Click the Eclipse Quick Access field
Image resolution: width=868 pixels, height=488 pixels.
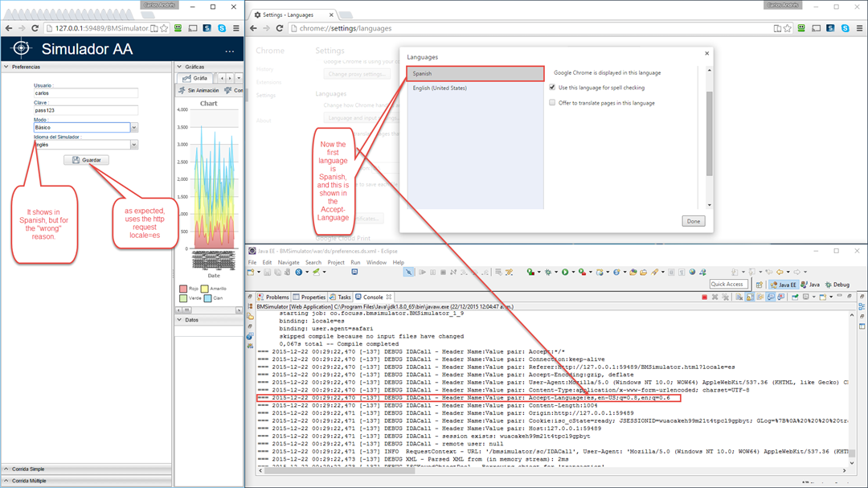point(728,284)
